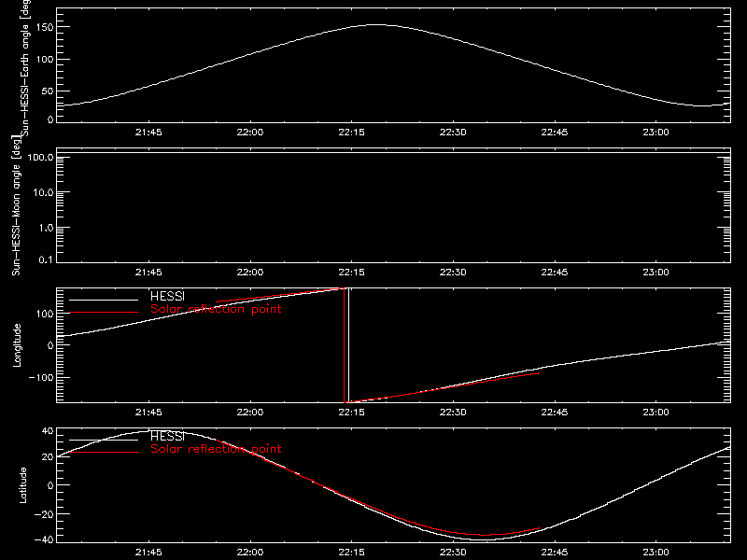Screen dimensions: 747x560
Task: Choose 22:00 label under Longitude plot
Action: pos(249,413)
